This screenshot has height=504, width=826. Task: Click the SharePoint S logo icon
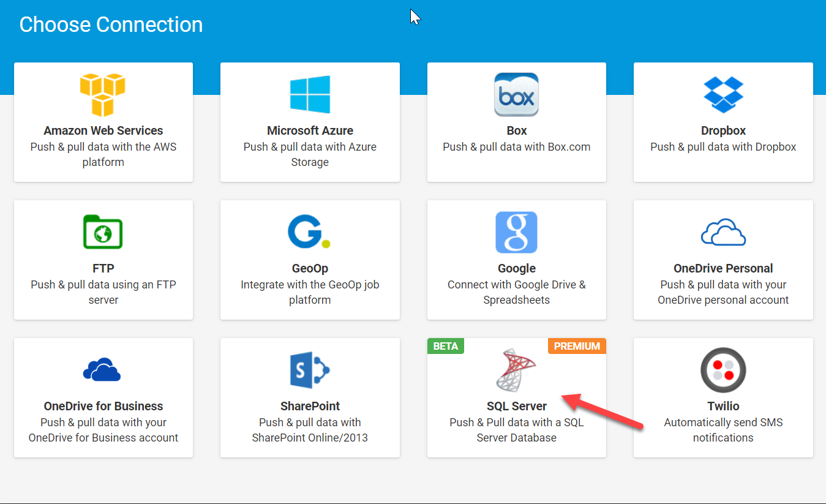310,370
